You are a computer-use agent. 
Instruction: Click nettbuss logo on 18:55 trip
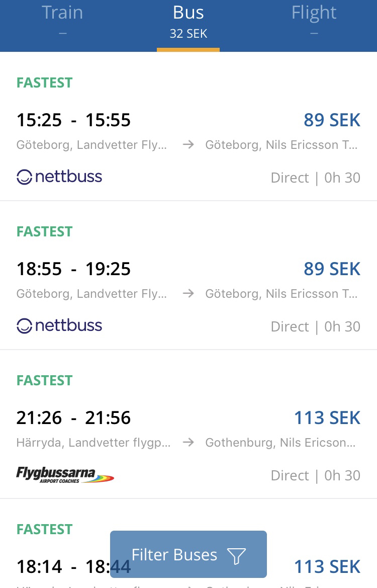tap(59, 326)
